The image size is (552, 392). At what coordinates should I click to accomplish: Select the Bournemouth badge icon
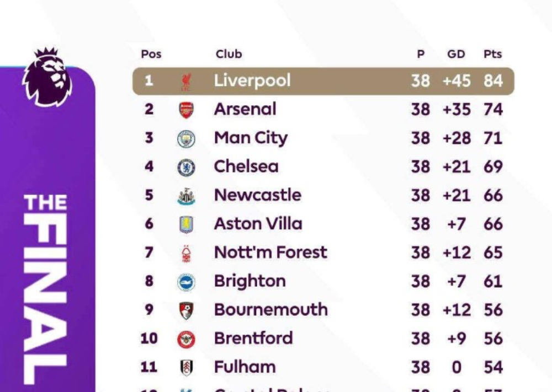(x=186, y=310)
